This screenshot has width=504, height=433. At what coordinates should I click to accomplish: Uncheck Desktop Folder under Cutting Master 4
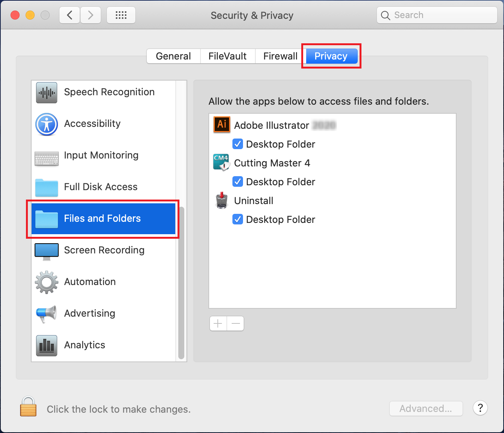tap(238, 181)
